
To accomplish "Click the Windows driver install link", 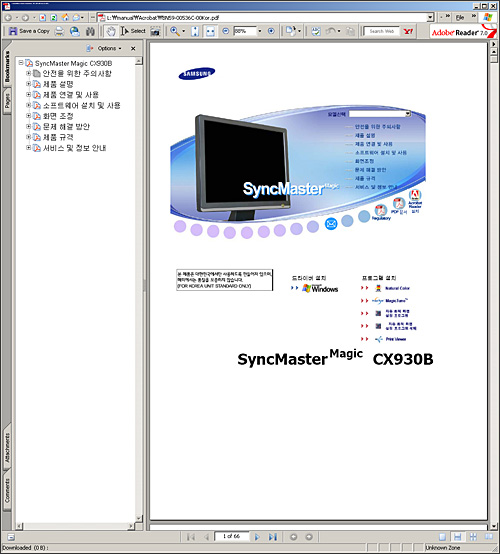I will coord(320,289).
